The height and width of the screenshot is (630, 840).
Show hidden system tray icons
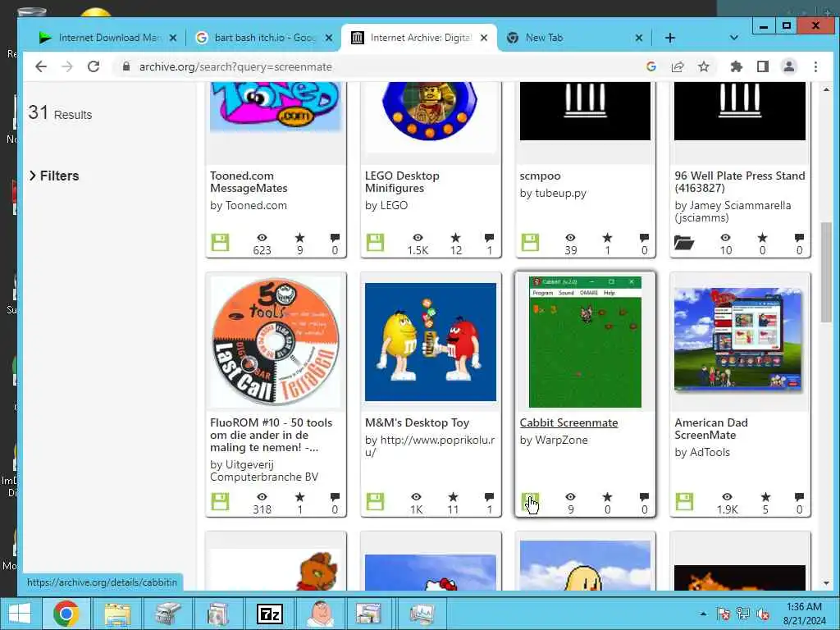703,614
